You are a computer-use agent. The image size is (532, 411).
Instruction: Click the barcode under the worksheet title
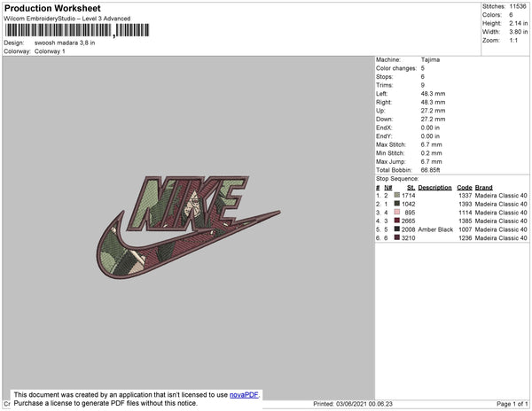pos(77,30)
